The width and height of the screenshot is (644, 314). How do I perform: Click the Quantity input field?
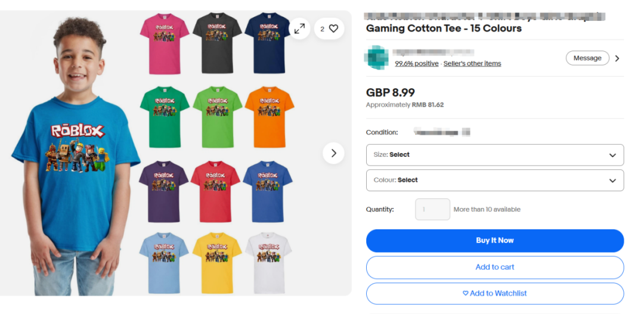tap(432, 209)
